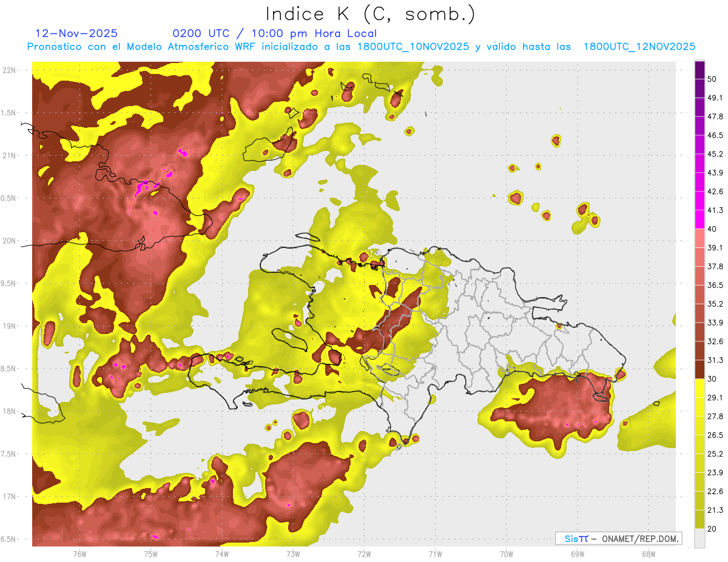
Task: Click the colorbar value '25.2'
Action: (715, 454)
